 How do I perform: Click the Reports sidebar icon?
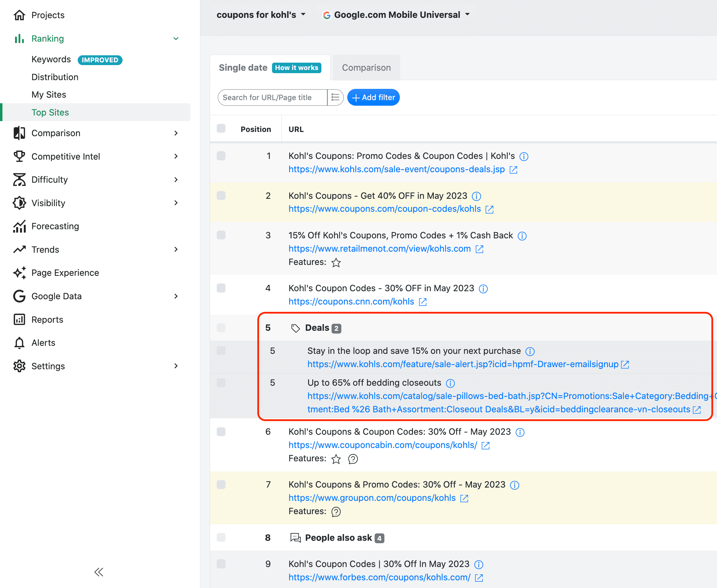click(19, 320)
